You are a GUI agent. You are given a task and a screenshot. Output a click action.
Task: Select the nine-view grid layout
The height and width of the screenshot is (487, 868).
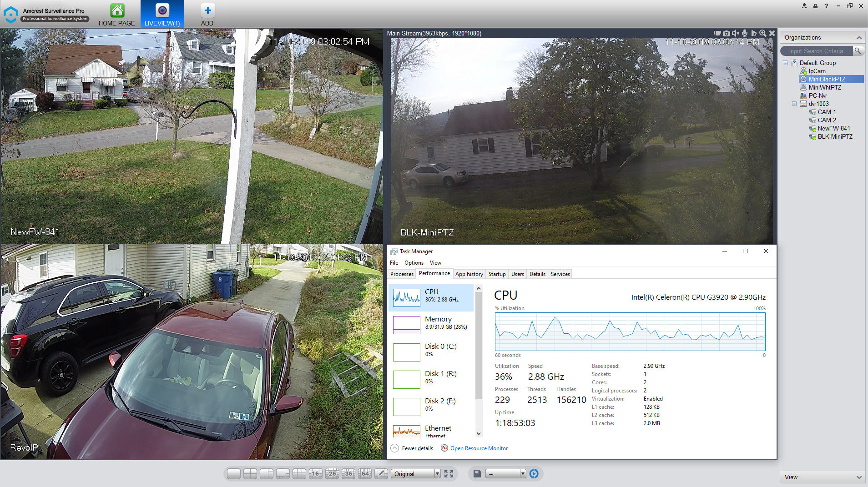(299, 474)
